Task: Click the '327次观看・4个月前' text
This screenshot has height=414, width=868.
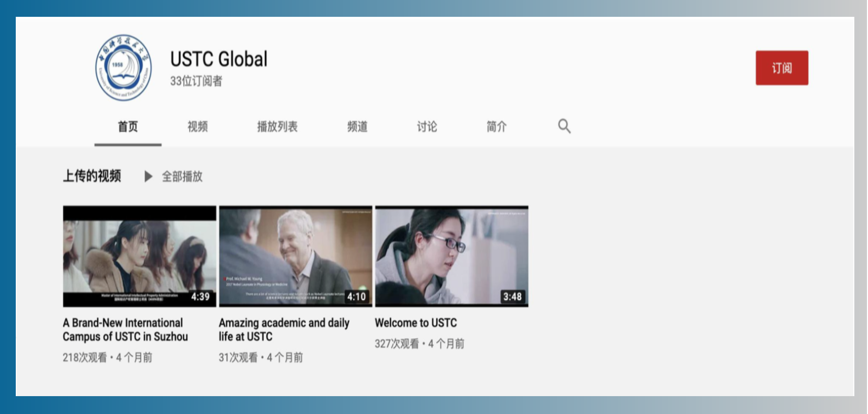Action: (419, 344)
